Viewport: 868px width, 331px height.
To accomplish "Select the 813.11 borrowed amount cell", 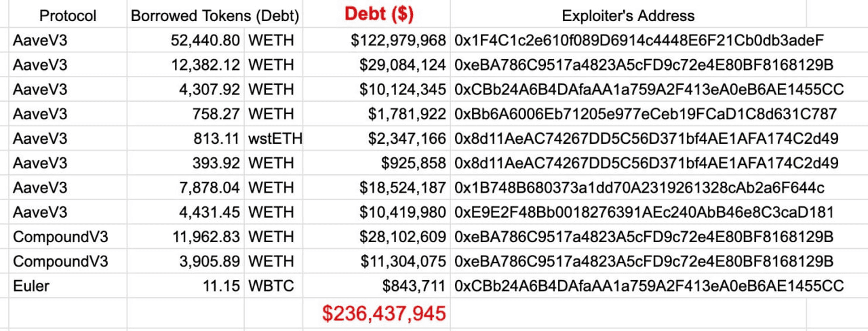I will 216,138.
